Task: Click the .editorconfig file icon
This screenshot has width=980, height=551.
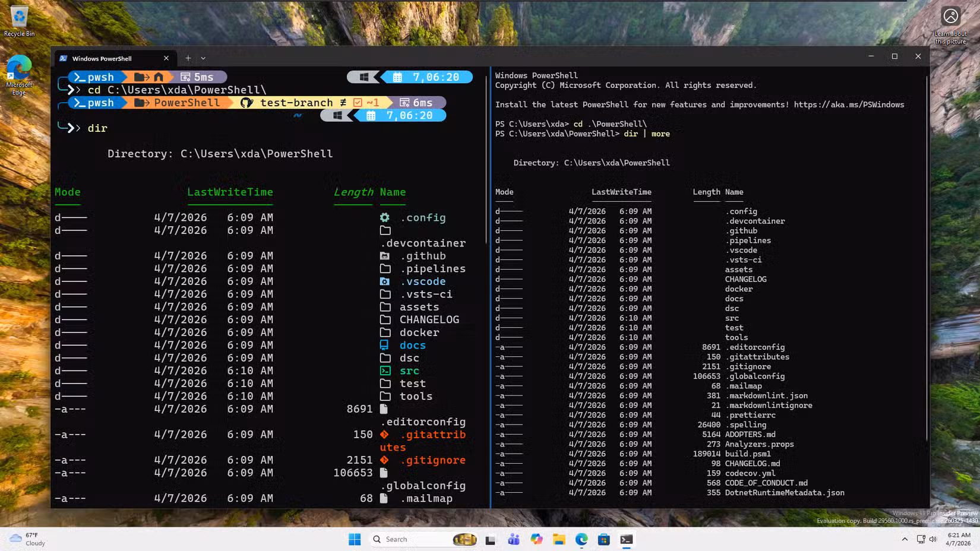Action: 384,409
